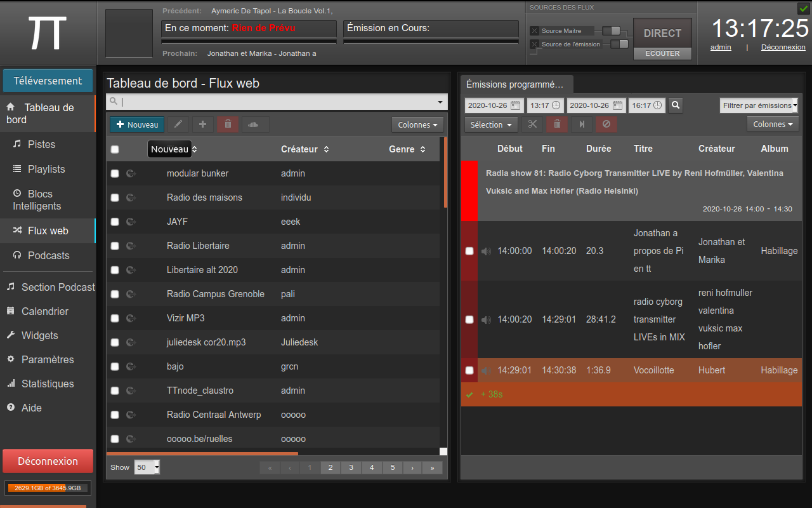Expand the Filtrer par émissions dropdown
This screenshot has width=812, height=508.
(759, 105)
